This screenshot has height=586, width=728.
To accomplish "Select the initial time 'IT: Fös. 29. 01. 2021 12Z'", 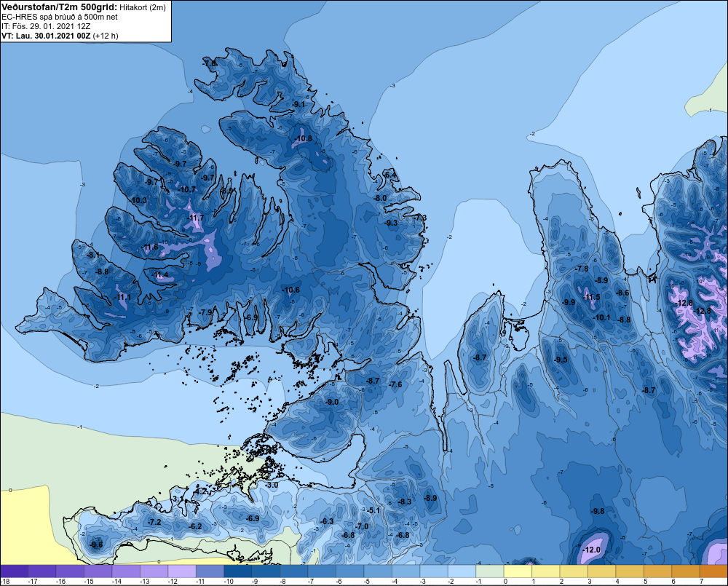I will (x=46, y=26).
